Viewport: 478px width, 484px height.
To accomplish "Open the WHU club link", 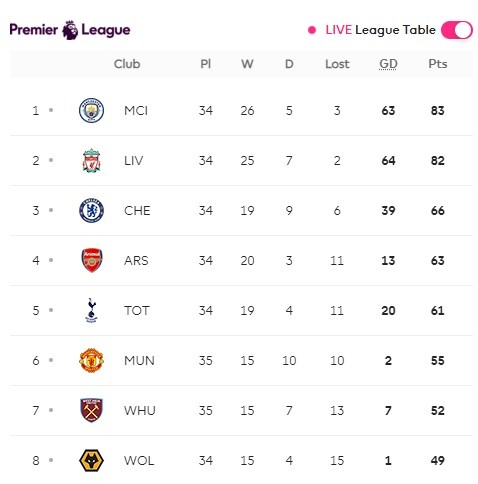I will click(x=140, y=410).
